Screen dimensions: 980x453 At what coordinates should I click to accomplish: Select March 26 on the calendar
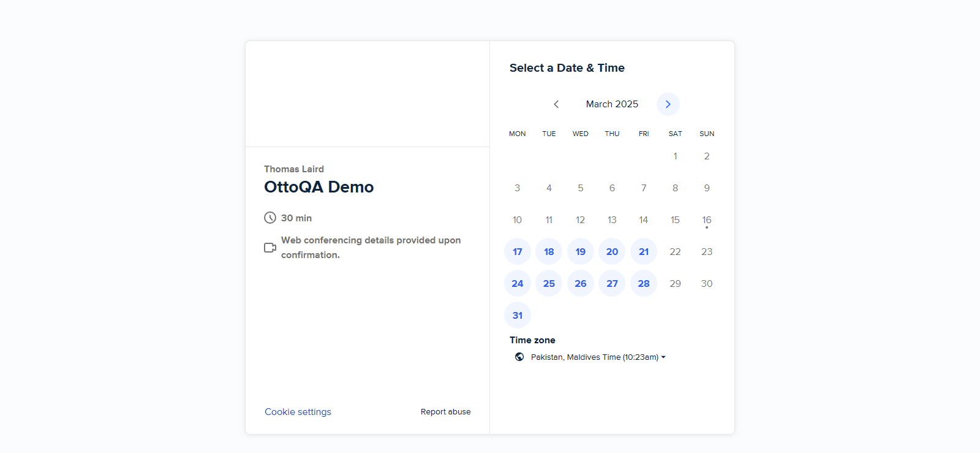(x=581, y=283)
